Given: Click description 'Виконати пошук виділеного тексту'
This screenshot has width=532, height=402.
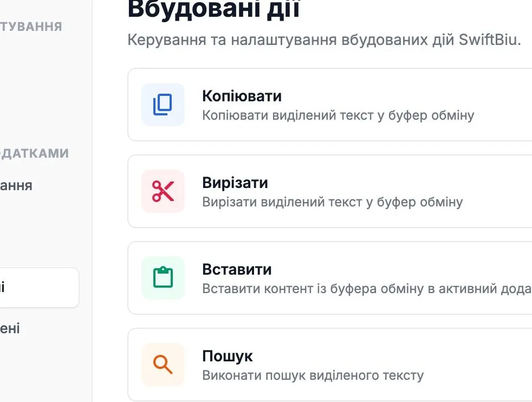Looking at the screenshot, I should click(313, 375).
